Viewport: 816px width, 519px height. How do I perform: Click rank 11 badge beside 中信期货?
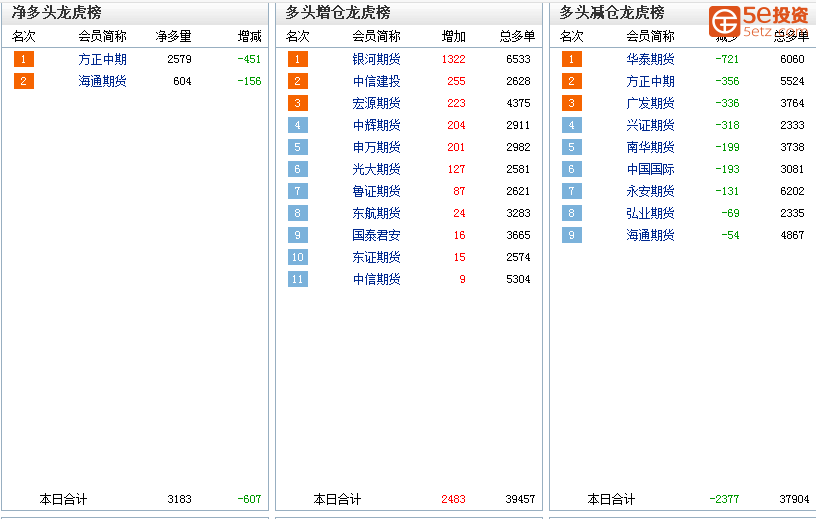click(298, 279)
